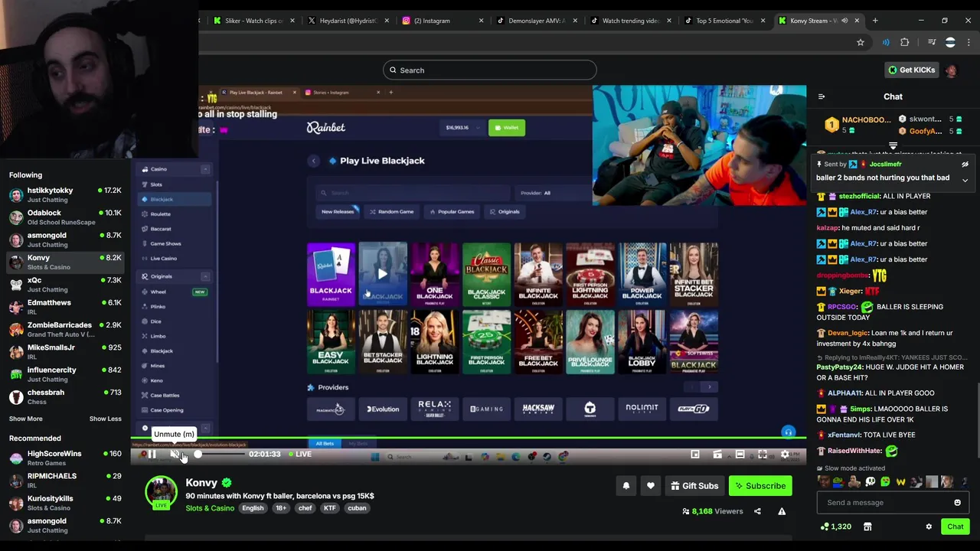Bookmark this page with star icon
Screen dimensions: 980x551
click(861, 42)
